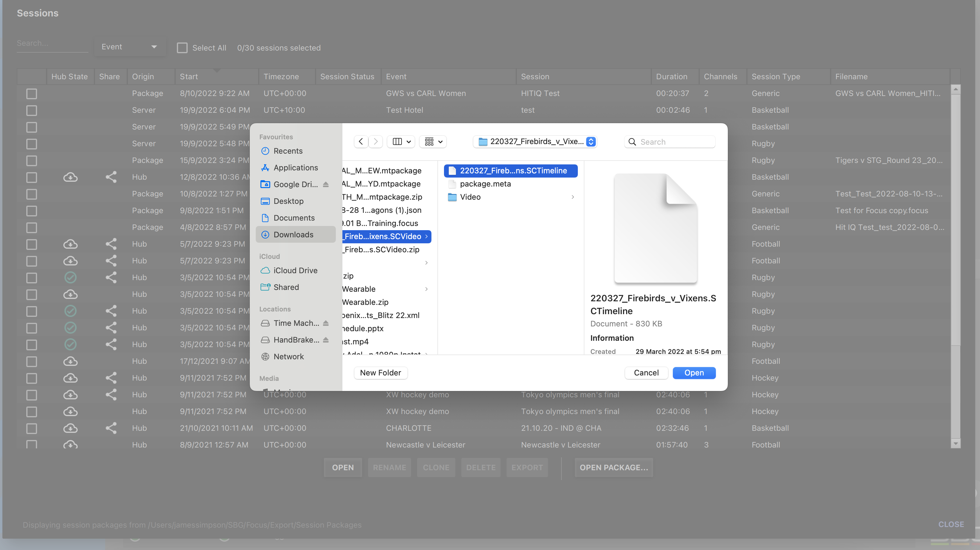Image resolution: width=980 pixels, height=550 pixels.
Task: Check the Test Hotel session row checkbox
Action: tap(32, 110)
